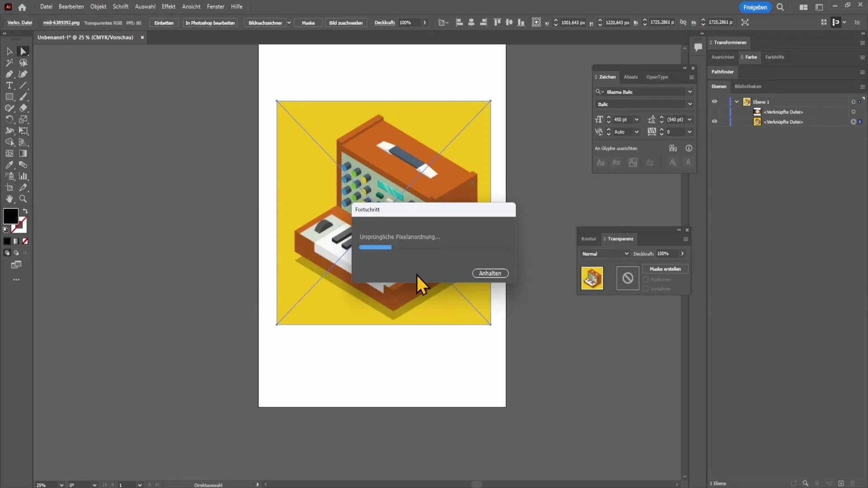Click the Freigeben button
The image size is (868, 488).
point(755,7)
